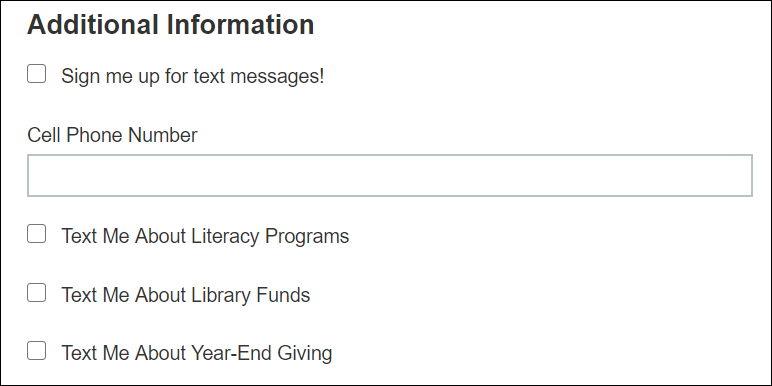Click the Text Me About Literacy Programs label
772x386 pixels.
[205, 236]
